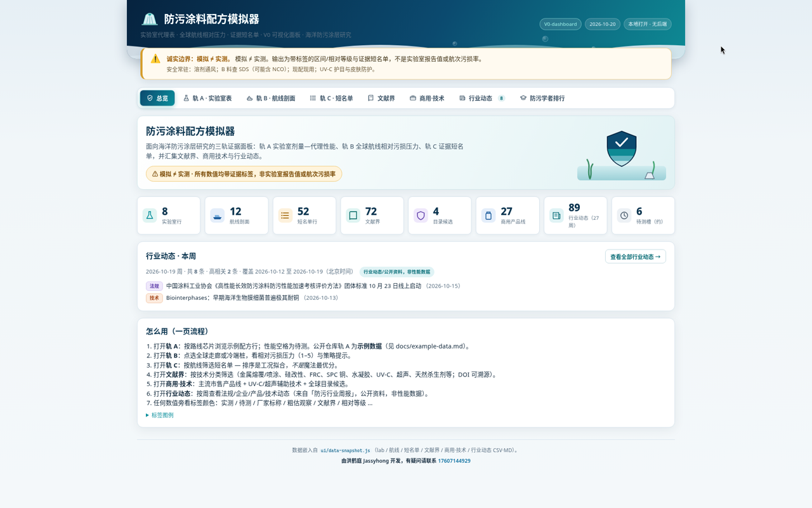The height and width of the screenshot is (508, 812).
Task: Click the simulator logo icon in header
Action: tap(149, 19)
